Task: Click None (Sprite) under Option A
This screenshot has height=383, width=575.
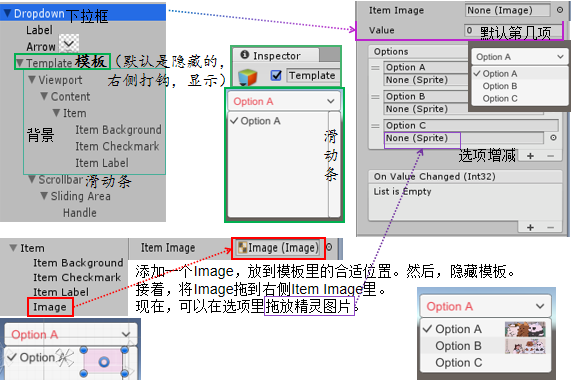Action: tap(425, 80)
